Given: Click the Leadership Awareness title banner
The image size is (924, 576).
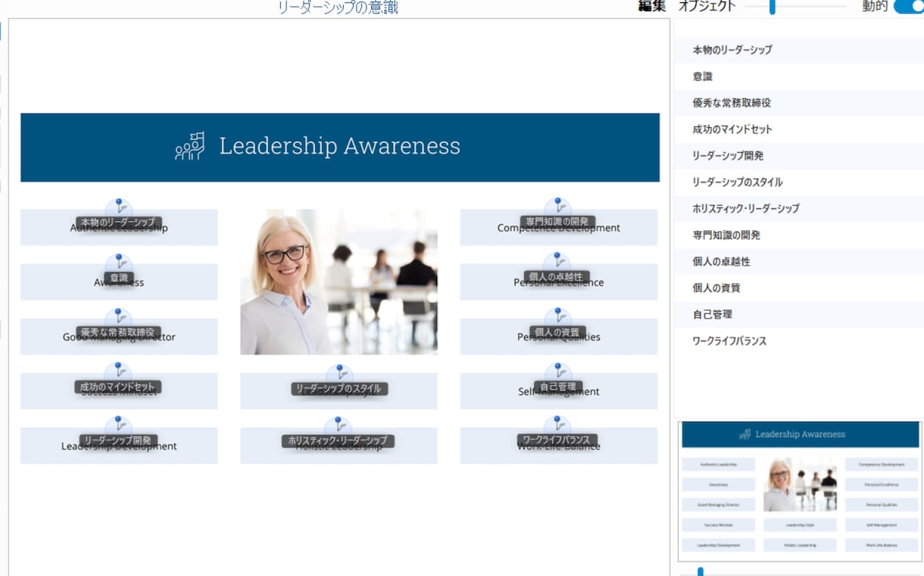Looking at the screenshot, I should click(x=340, y=148).
